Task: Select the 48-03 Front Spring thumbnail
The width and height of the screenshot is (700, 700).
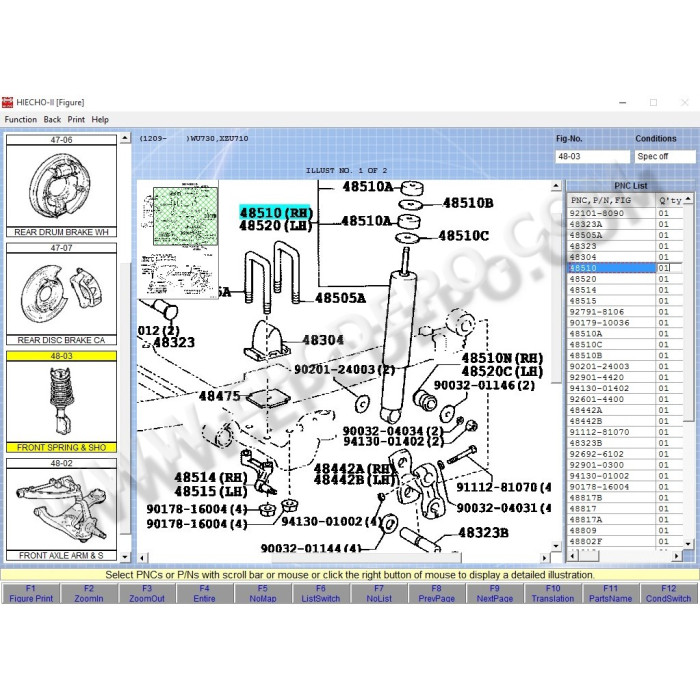Action: click(x=61, y=402)
